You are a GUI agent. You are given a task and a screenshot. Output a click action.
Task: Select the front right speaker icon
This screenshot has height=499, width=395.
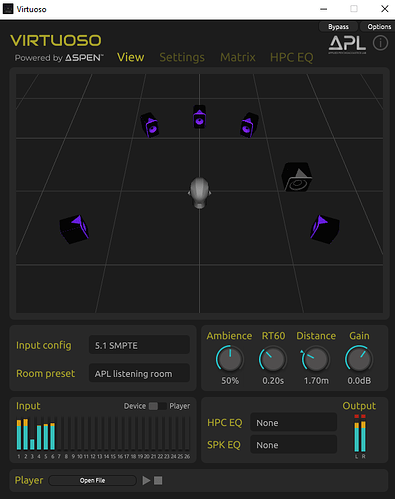coord(249,125)
